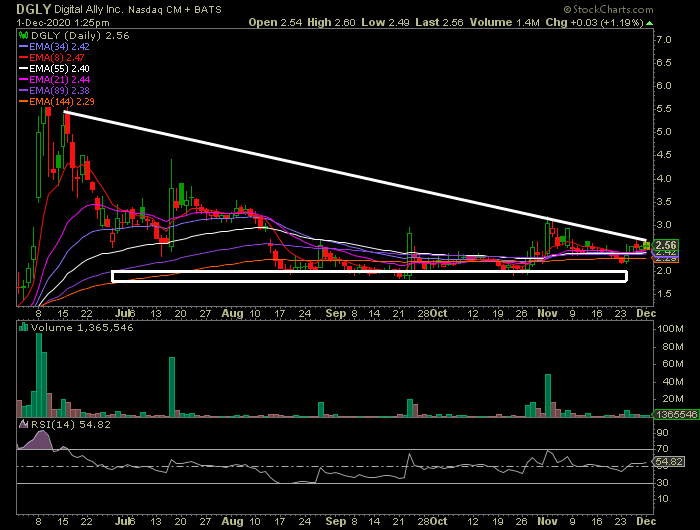
Task: Click the volume bars icon beside Volume label
Action: [24, 327]
